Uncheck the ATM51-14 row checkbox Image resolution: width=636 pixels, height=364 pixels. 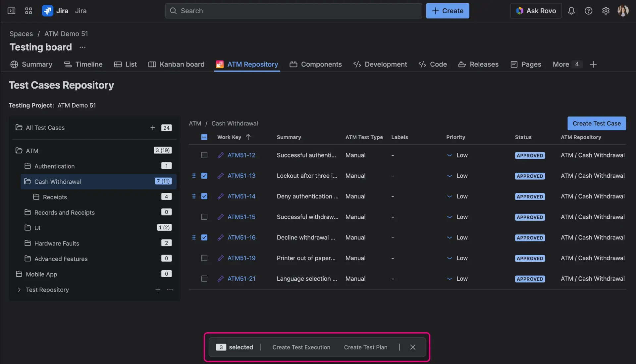click(204, 196)
